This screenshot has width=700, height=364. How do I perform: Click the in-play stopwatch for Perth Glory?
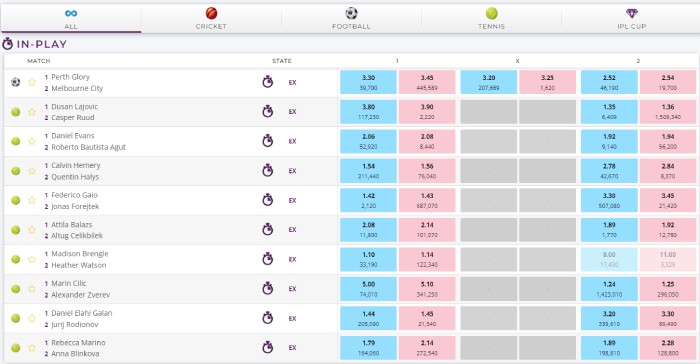(267, 82)
